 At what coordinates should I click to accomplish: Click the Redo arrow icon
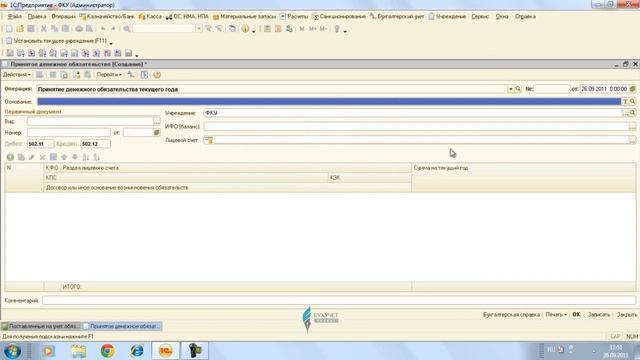pyautogui.click(x=113, y=29)
